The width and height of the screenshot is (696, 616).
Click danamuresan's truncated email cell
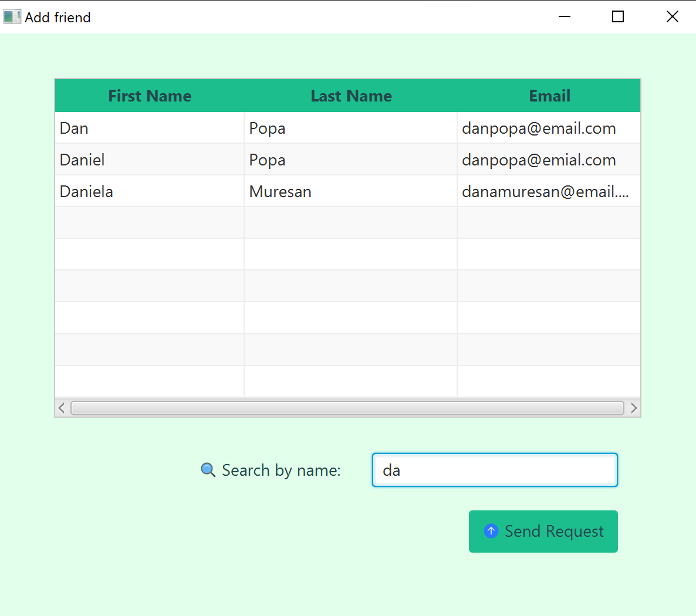pyautogui.click(x=546, y=191)
